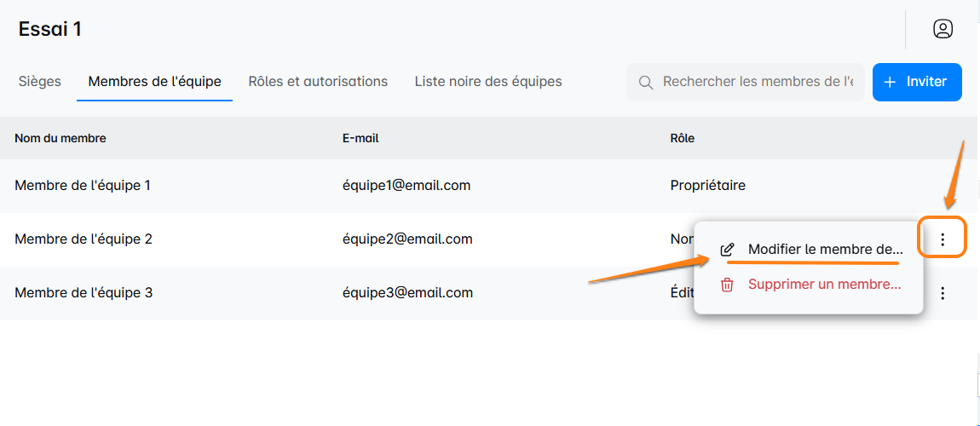Select the Membre de l'équipe 1 row name
The image size is (980, 426).
[83, 185]
